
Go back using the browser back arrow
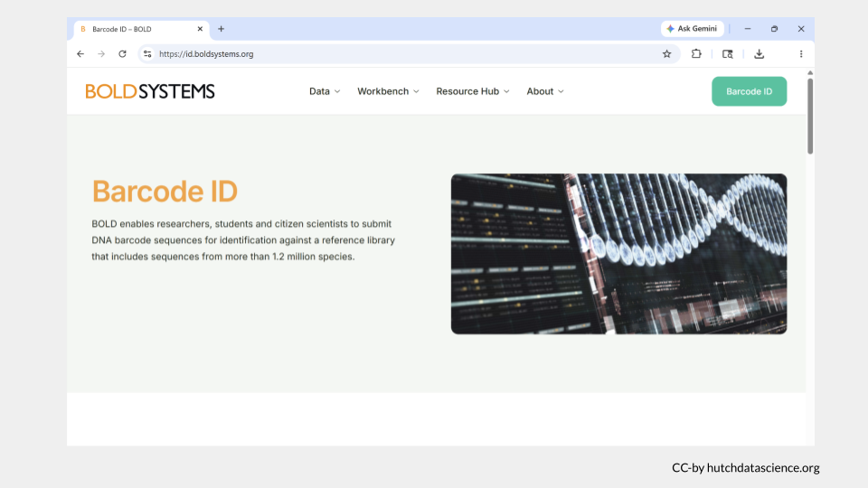[x=80, y=53]
